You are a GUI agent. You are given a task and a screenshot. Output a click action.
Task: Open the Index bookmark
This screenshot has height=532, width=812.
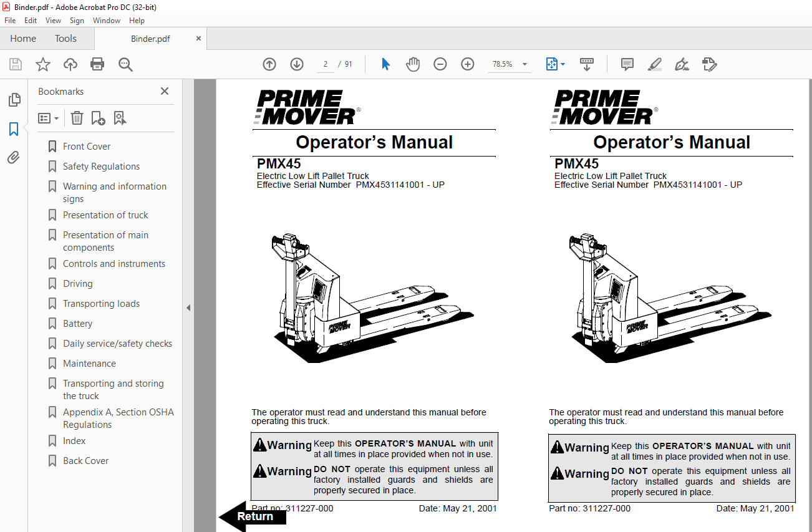click(74, 441)
